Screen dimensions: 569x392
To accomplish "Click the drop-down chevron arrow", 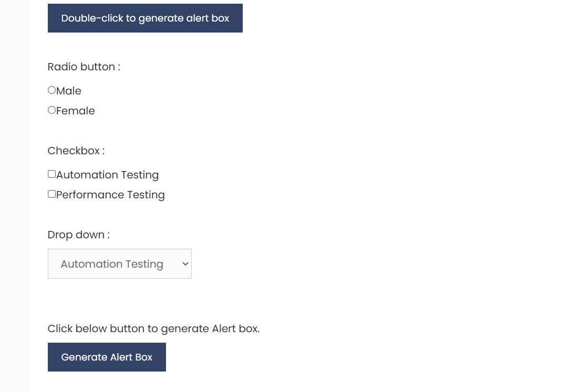I will (185, 264).
